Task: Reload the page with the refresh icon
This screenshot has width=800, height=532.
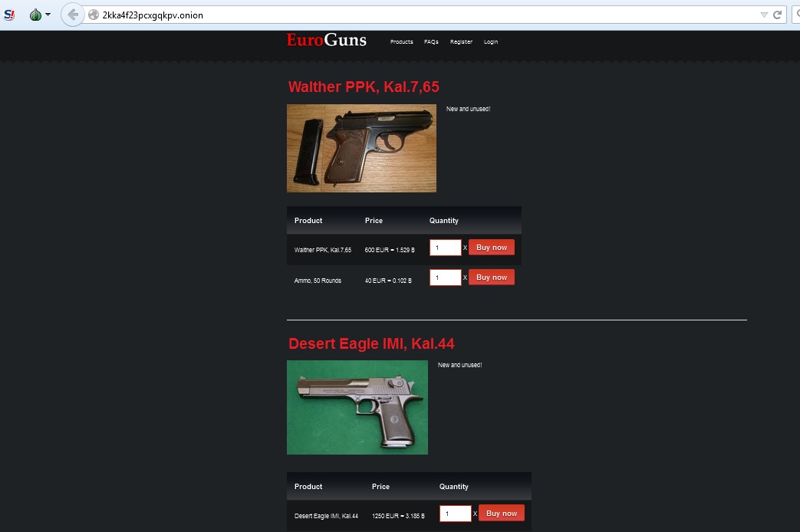Action: 777,15
